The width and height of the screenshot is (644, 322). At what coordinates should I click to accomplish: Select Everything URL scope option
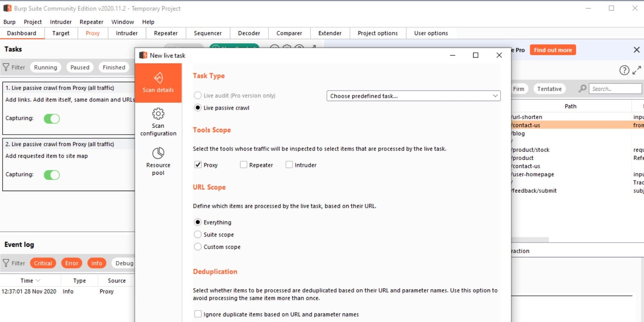click(198, 222)
